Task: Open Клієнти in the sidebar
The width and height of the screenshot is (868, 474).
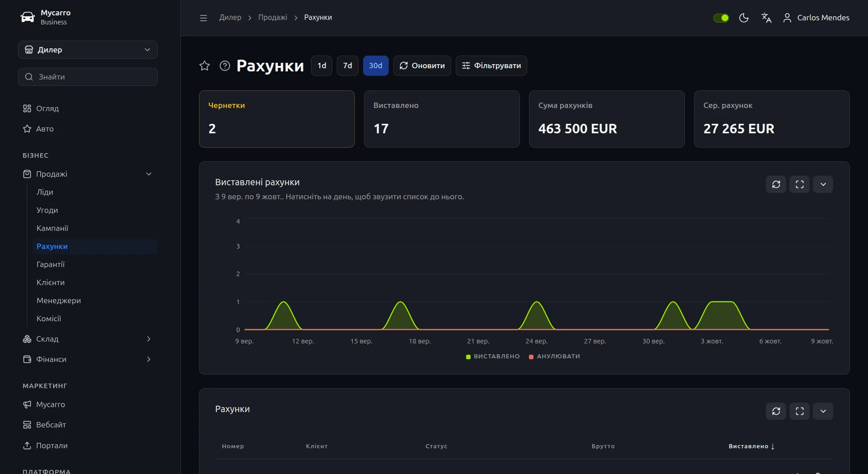Action: (51, 282)
